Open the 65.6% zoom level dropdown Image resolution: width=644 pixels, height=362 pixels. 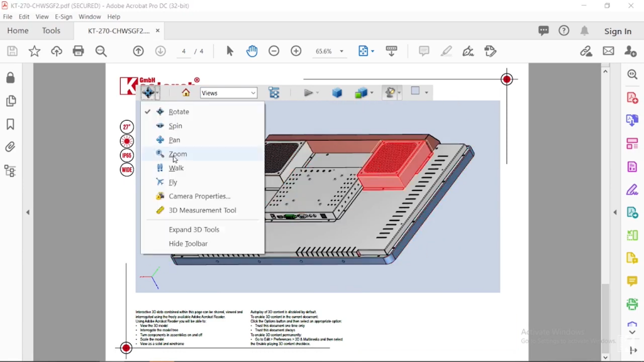pos(330,51)
